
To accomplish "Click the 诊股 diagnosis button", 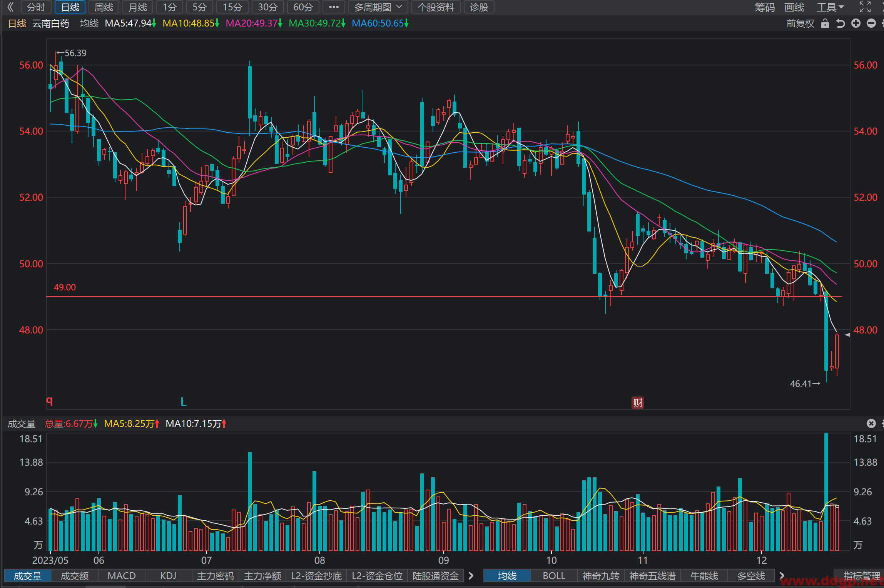I will pos(479,7).
